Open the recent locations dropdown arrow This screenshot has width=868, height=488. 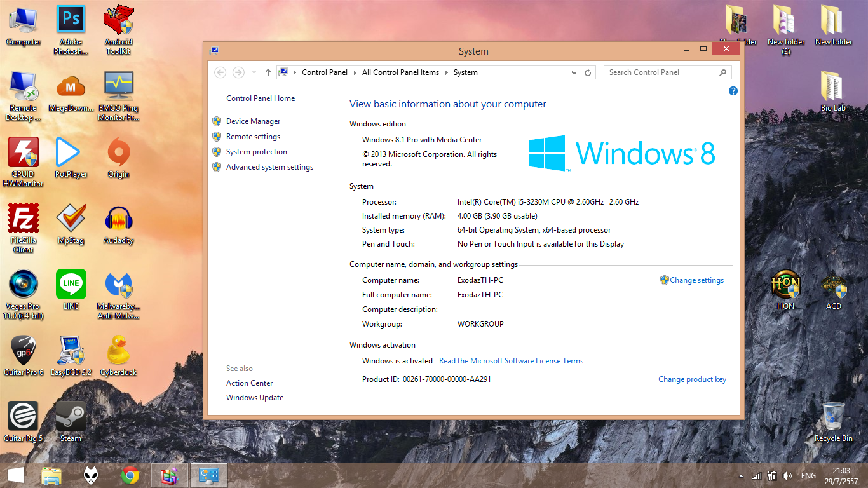pyautogui.click(x=254, y=72)
